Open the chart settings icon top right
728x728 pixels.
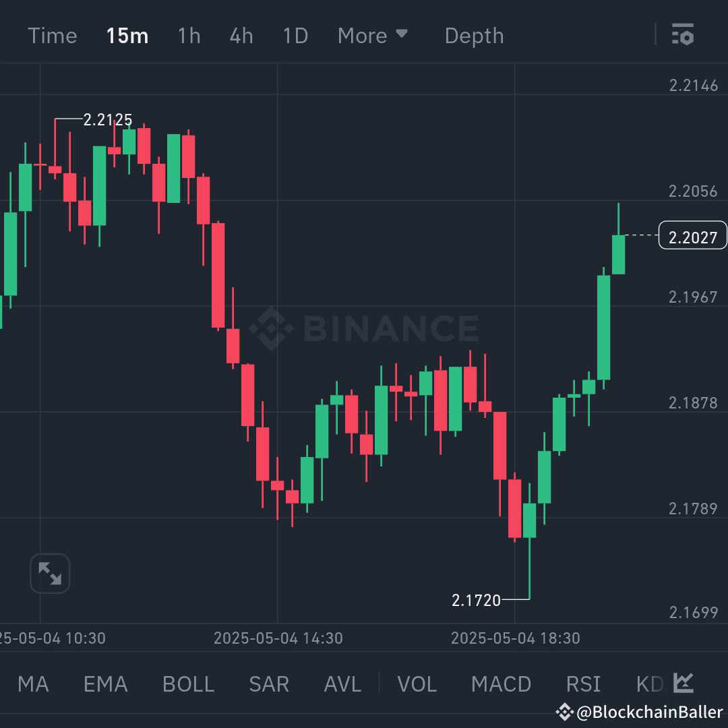coord(683,34)
